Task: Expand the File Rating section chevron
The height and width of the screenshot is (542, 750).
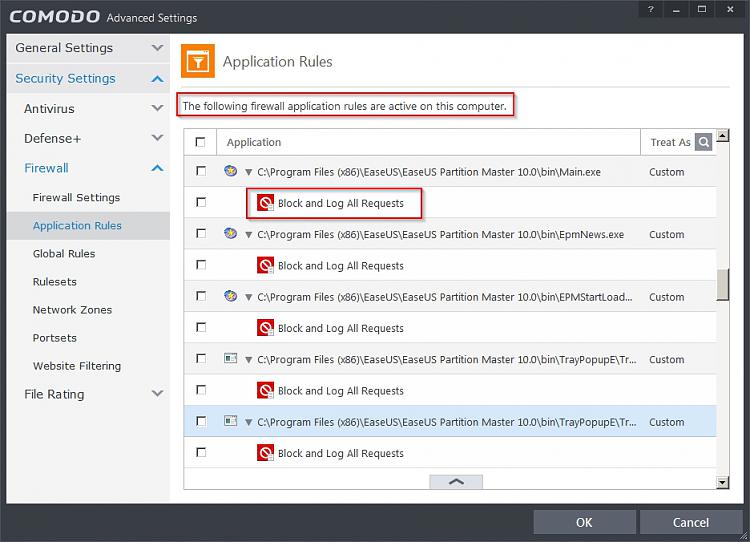Action: 157,394
